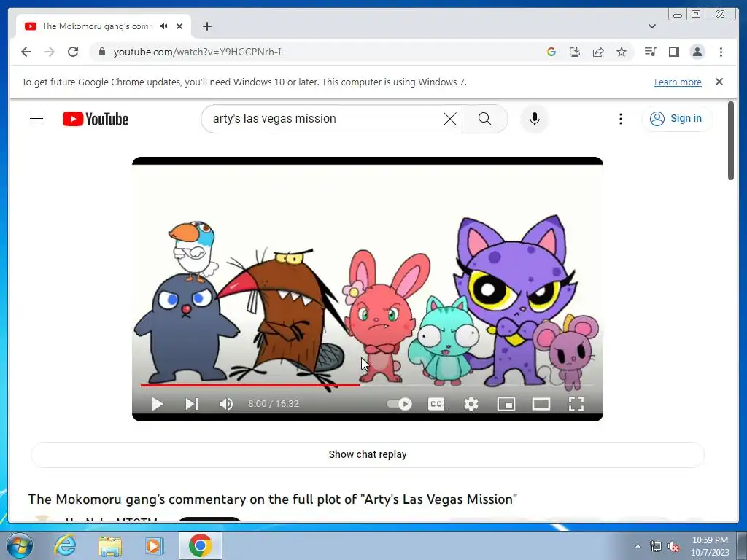747x560 pixels.
Task: View site information lock icon
Action: pyautogui.click(x=101, y=52)
